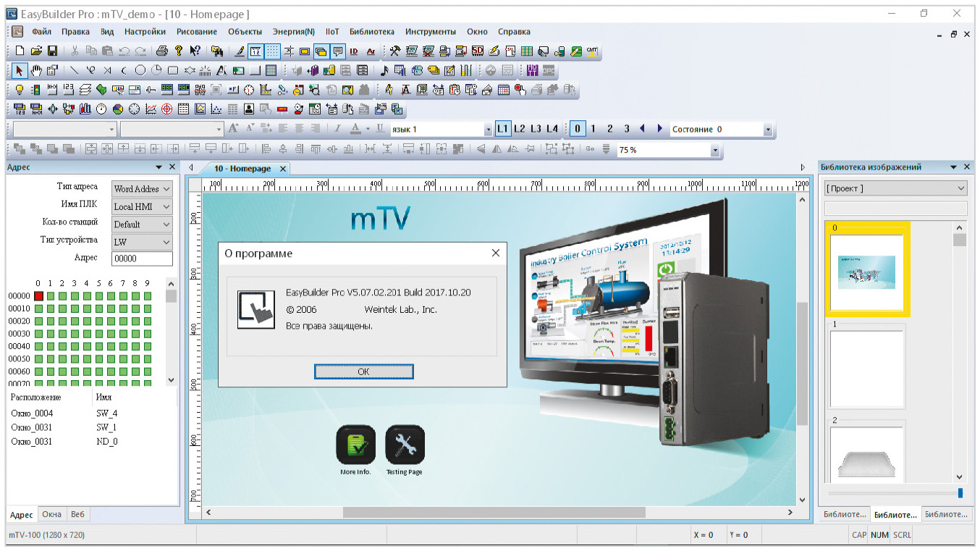Select the text 'A' drawing tool
The image size is (980, 551).
pos(221,70)
